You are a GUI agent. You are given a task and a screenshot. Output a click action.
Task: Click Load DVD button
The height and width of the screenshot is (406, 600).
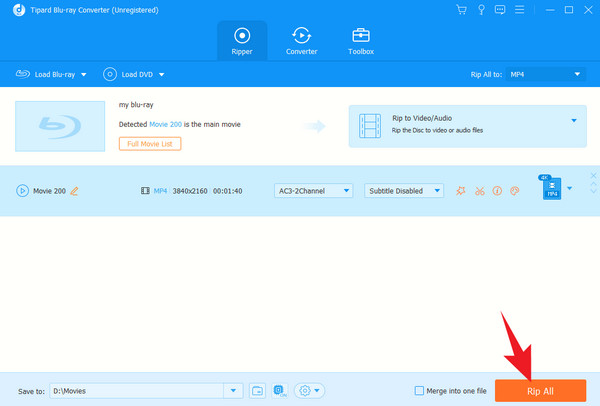[128, 74]
